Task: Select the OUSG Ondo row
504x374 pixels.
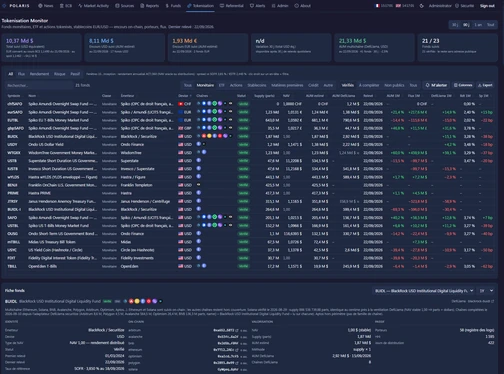Action: pos(249,234)
